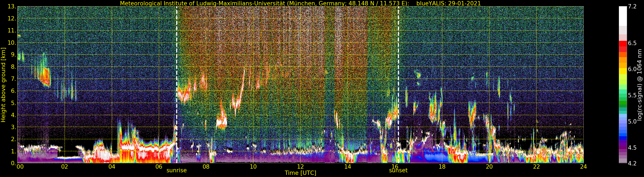Click the colorbar tick value '5.0'
The width and height of the screenshot is (644, 177).
632,122
